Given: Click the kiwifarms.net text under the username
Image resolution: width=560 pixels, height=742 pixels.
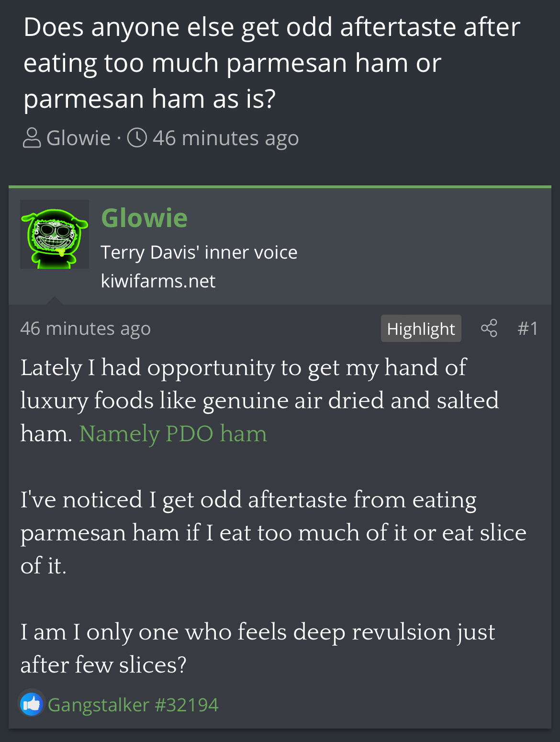Looking at the screenshot, I should point(158,281).
